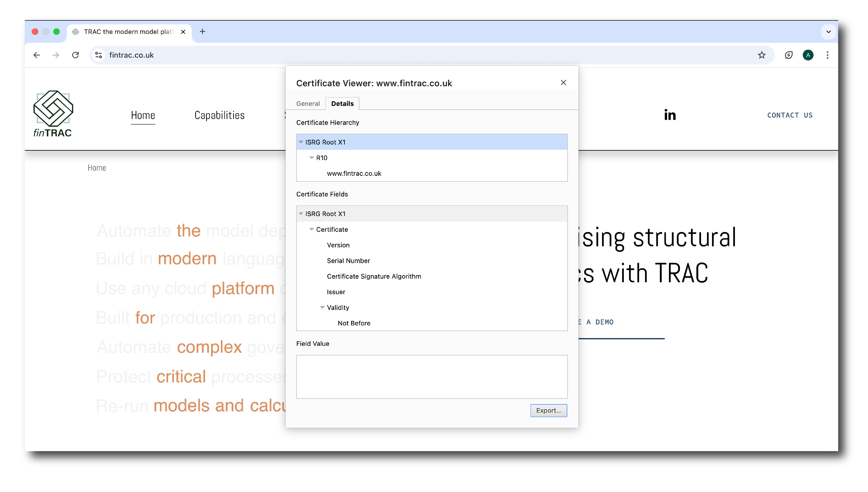
Task: Bookmark this page with the star icon
Action: (761, 55)
